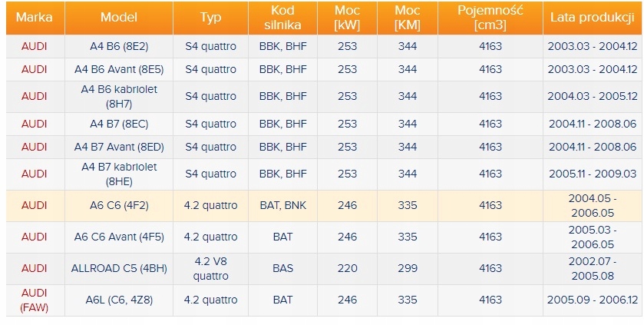Select the Moc [KM] column header
The height and width of the screenshot is (325, 644).
[407, 18]
